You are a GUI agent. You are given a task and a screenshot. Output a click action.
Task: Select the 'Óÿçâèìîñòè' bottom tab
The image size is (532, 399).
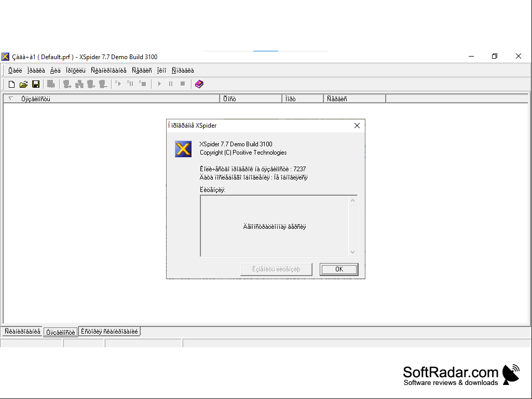(x=61, y=332)
